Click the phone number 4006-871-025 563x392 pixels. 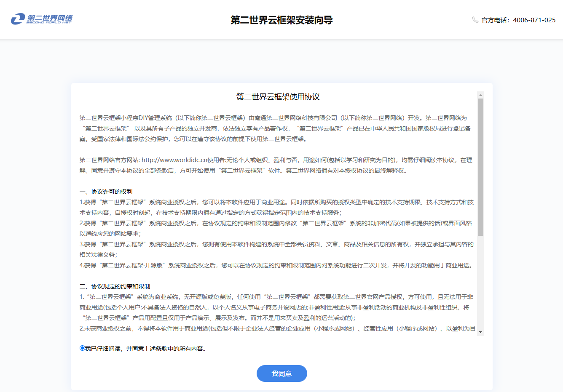534,20
